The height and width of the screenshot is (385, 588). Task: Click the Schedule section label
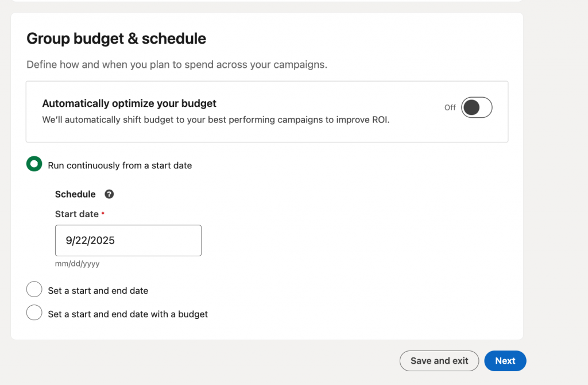click(x=75, y=194)
